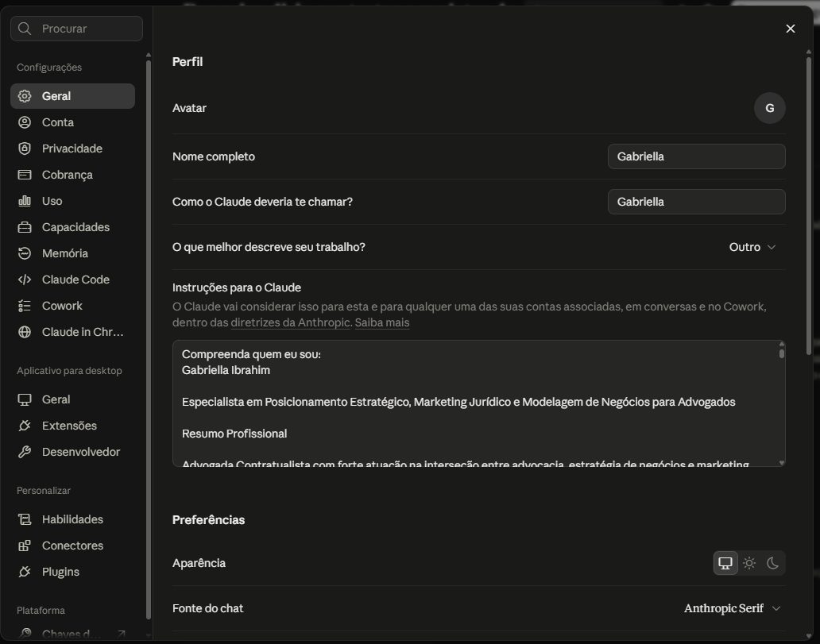
Task: Click the Saiba mais link
Action: [x=381, y=322]
